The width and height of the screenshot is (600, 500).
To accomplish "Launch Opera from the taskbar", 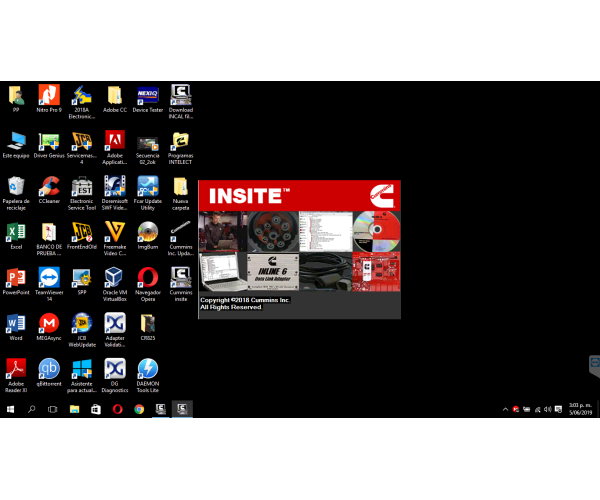I will pos(117,409).
